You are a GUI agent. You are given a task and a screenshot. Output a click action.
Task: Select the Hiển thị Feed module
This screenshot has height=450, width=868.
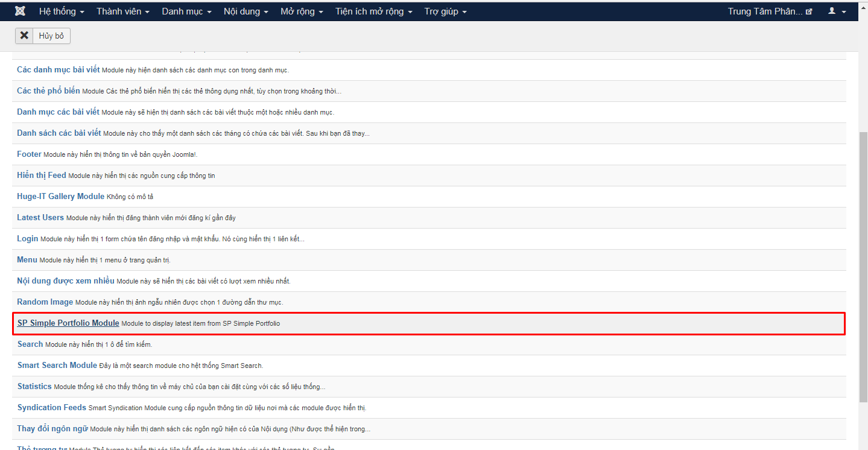pos(42,175)
